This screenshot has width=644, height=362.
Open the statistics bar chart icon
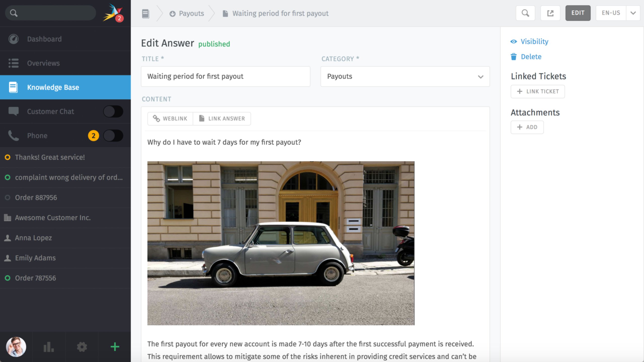pyautogui.click(x=49, y=347)
